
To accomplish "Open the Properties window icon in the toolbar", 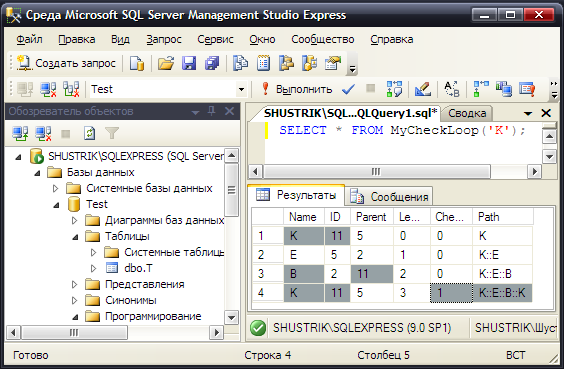I will 333,64.
